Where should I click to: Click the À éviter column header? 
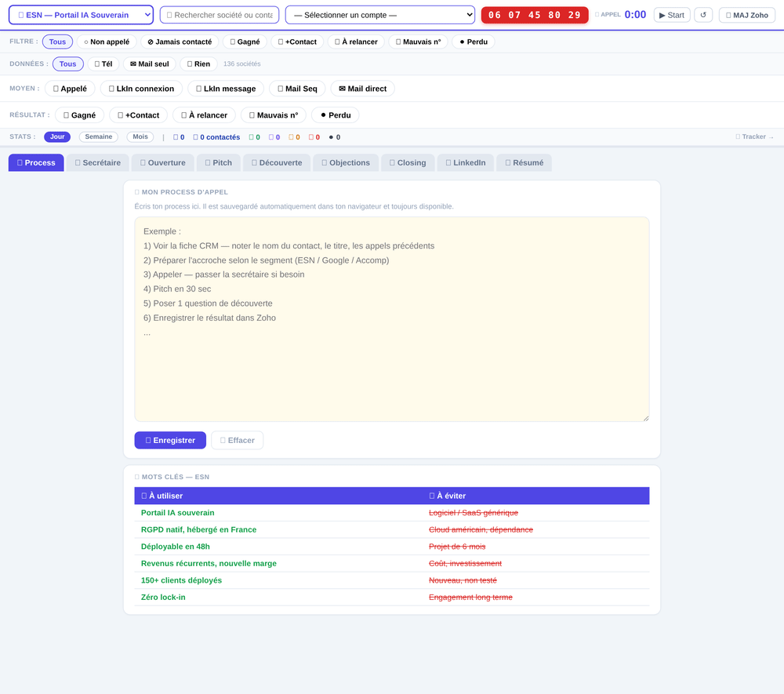[x=535, y=496]
